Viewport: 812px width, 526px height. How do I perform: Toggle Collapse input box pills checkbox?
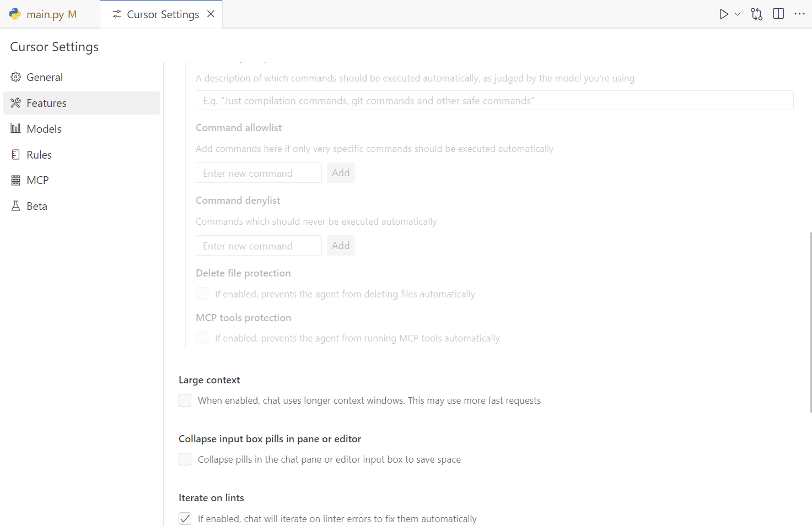[x=185, y=459]
